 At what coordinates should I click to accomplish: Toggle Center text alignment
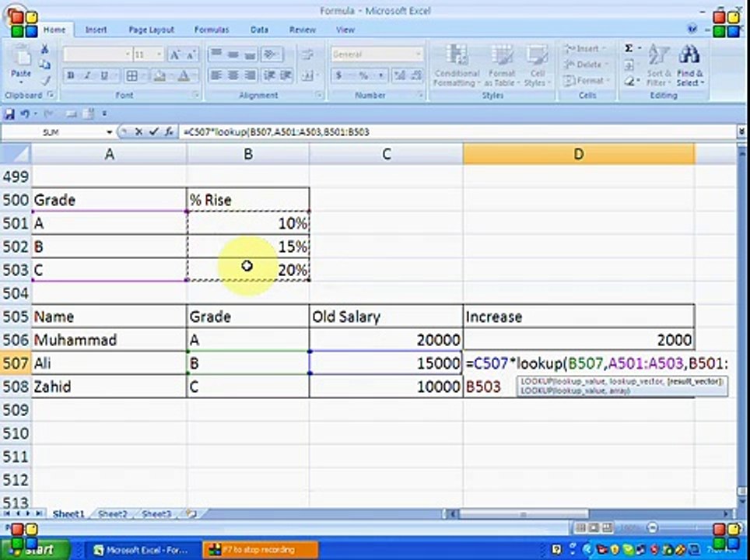click(233, 75)
